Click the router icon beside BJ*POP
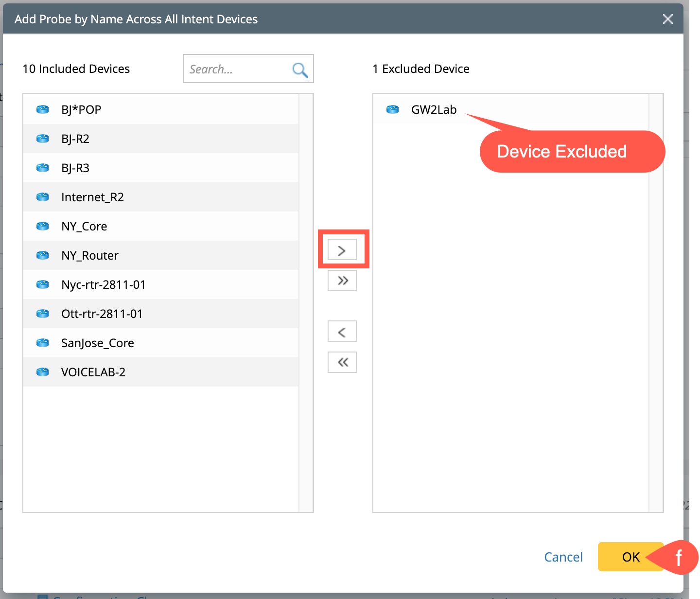The image size is (700, 599). pyautogui.click(x=43, y=109)
